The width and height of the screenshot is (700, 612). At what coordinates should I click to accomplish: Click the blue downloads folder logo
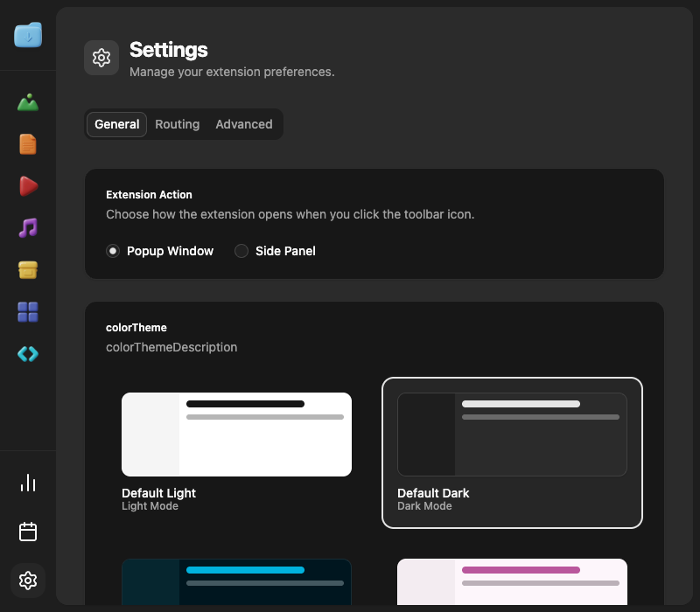[28, 35]
